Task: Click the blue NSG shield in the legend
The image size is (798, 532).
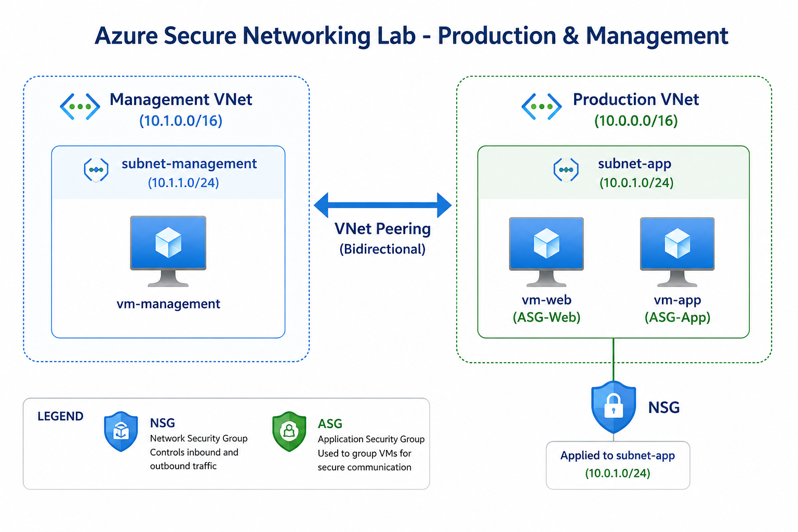Action: pyautogui.click(x=121, y=431)
